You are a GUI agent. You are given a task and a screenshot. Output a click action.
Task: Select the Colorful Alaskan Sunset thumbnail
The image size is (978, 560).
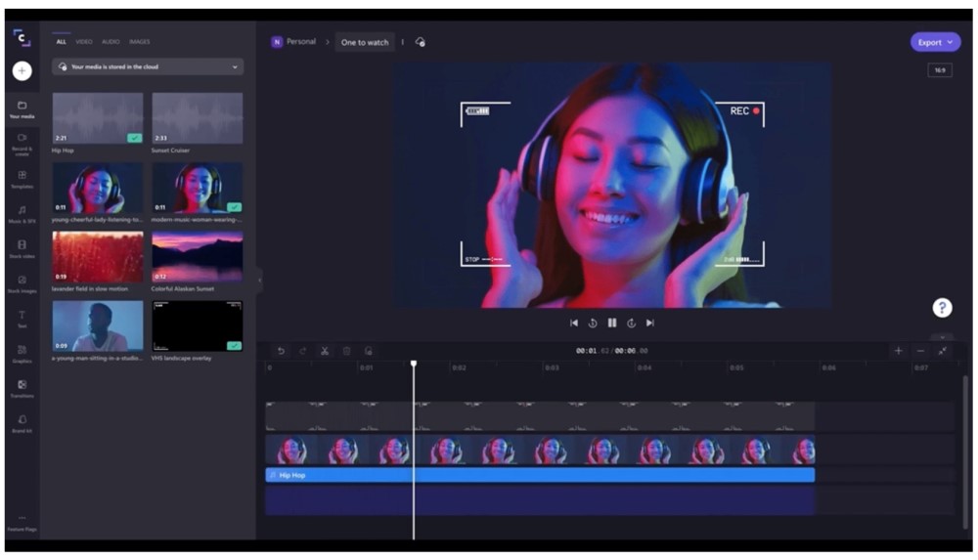(198, 257)
